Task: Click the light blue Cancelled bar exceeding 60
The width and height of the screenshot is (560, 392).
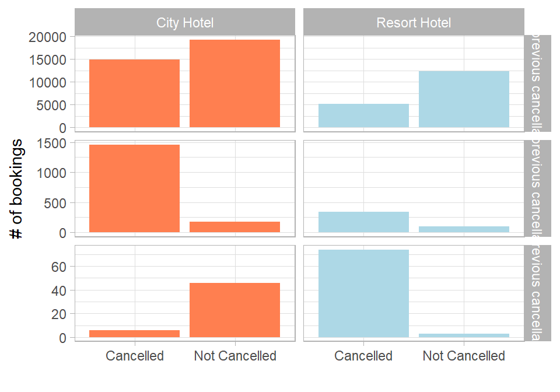Action: coord(363,293)
